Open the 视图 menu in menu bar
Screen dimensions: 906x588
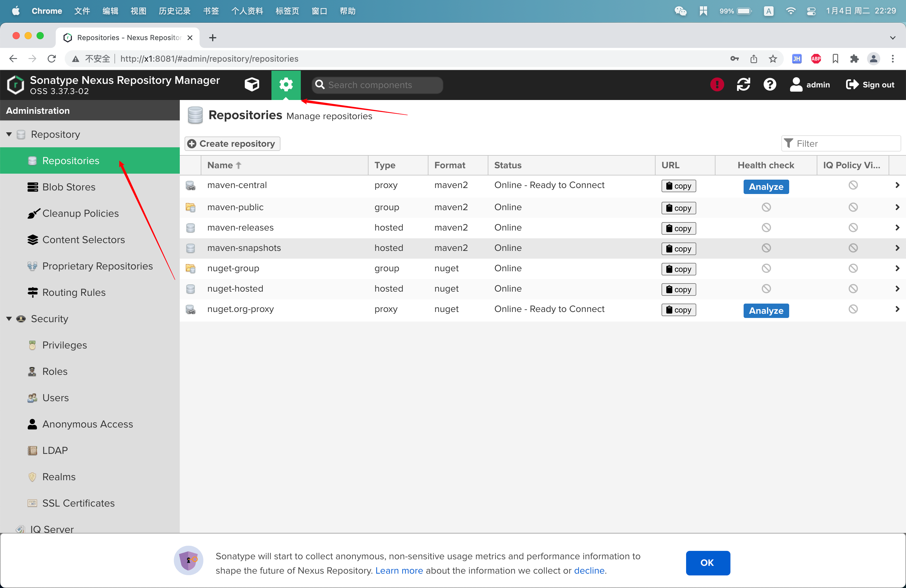pos(138,11)
